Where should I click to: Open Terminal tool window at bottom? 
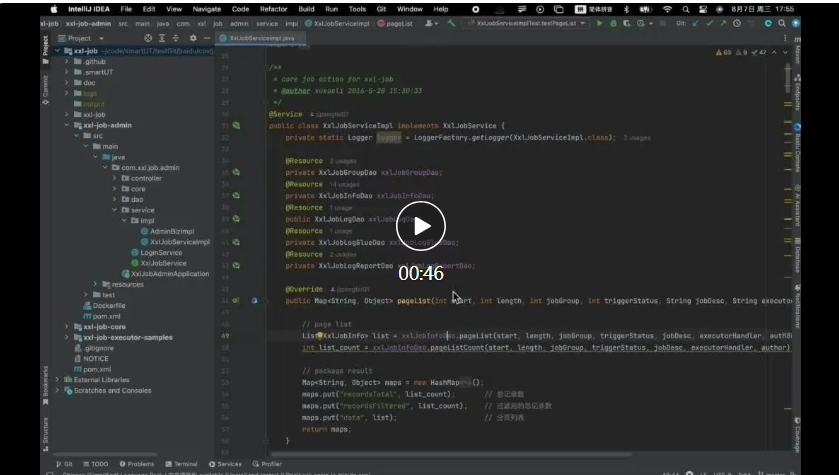point(181,464)
